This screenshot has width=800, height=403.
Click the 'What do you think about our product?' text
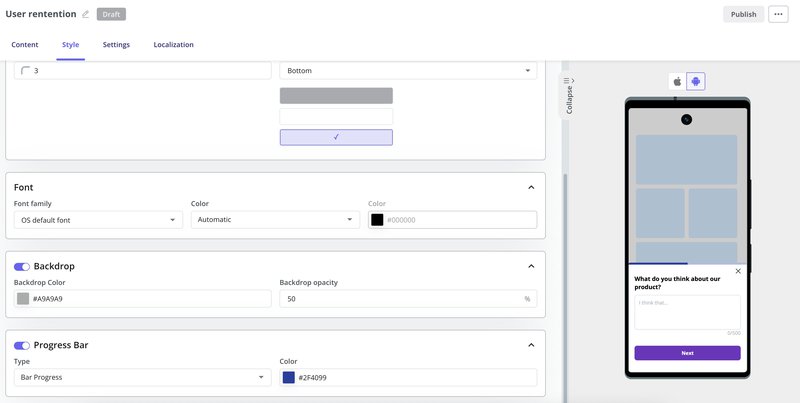tap(677, 283)
